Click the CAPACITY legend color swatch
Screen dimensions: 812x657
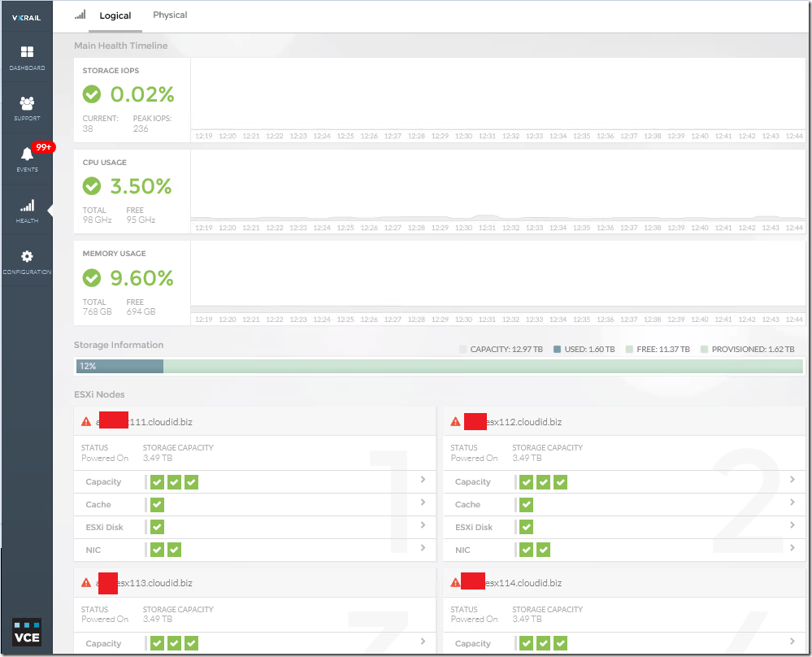click(463, 349)
